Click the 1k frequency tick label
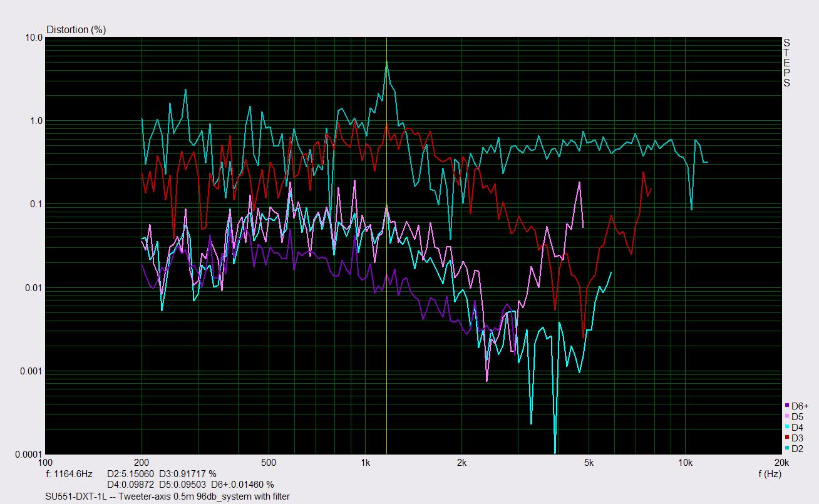This screenshot has width=819, height=504. point(365,463)
